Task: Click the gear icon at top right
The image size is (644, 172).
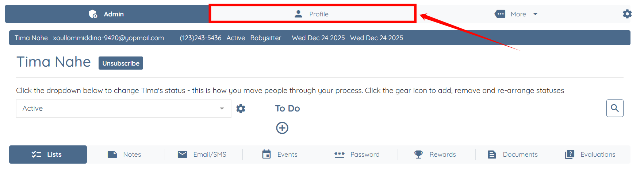Action: pyautogui.click(x=627, y=14)
